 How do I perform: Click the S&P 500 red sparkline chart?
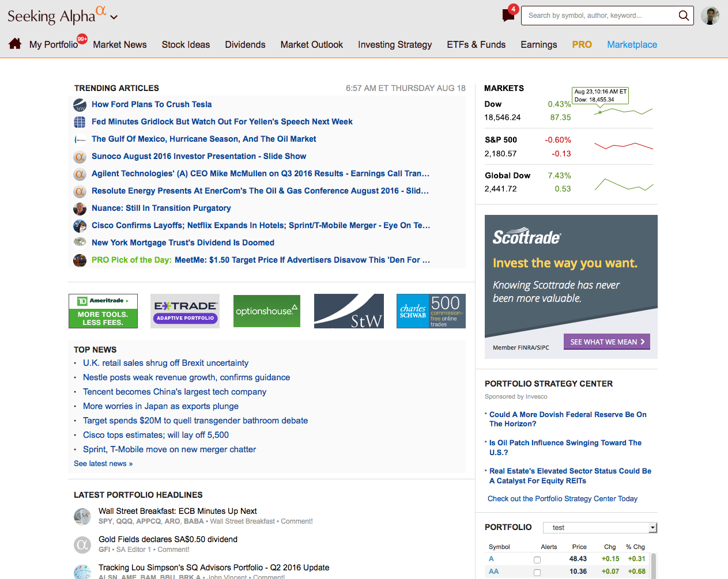pos(624,146)
